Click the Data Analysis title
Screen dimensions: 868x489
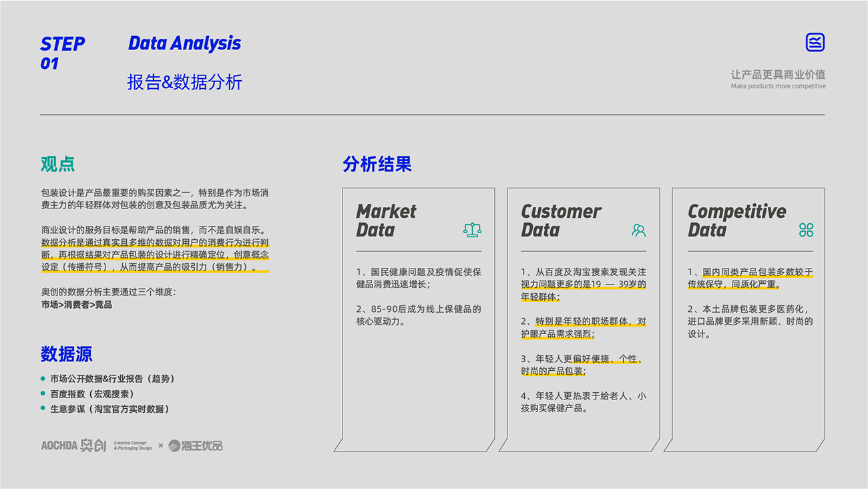point(184,43)
